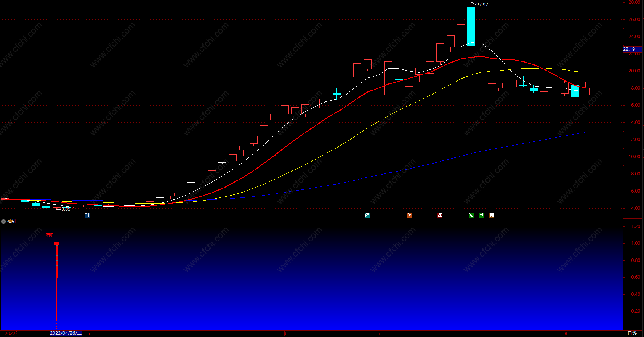Image resolution: width=644 pixels, height=337 pixels.
Task: Click the red 神针 signal text label
Action: (51, 235)
